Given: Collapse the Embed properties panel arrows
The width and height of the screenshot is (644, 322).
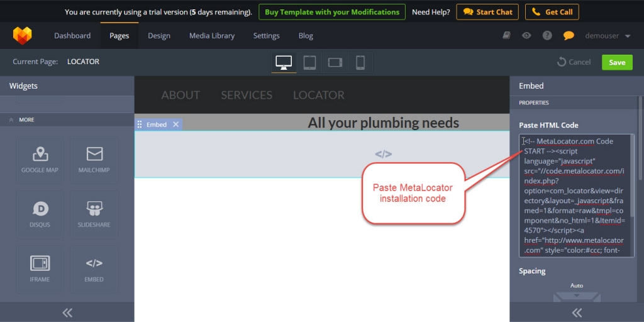Looking at the screenshot, I should click(x=577, y=313).
